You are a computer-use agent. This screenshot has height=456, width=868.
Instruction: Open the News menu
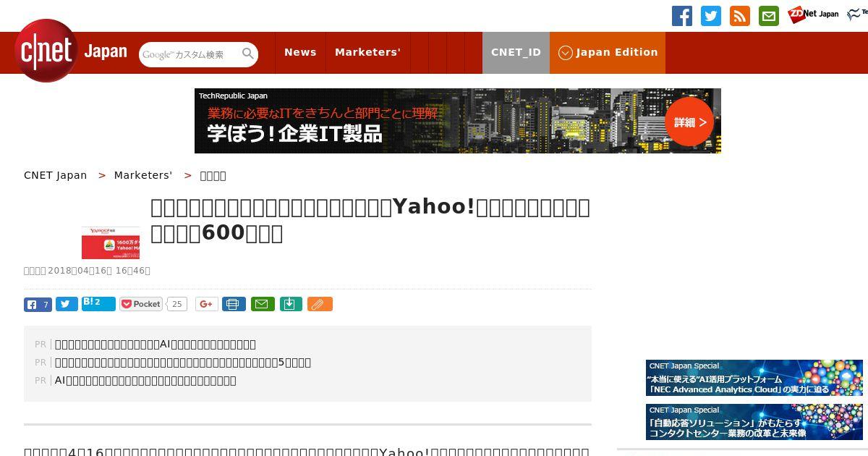click(300, 52)
